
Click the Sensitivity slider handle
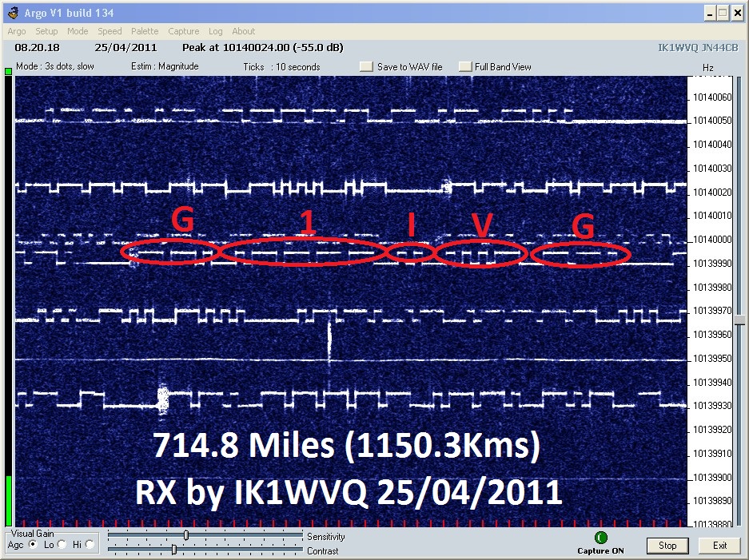coord(186,535)
